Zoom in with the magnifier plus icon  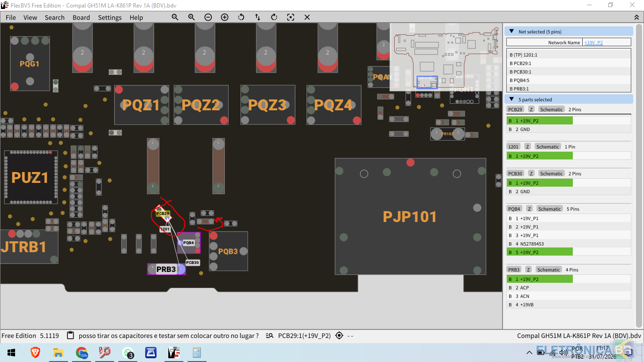(x=191, y=17)
